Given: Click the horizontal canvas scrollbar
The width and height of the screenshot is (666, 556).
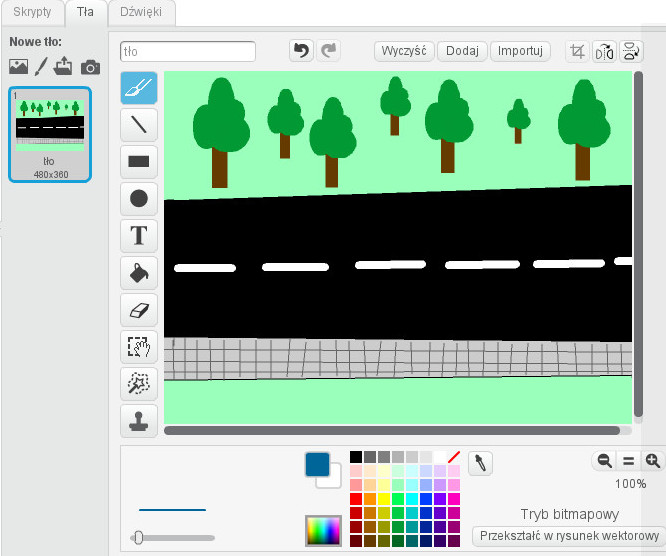Looking at the screenshot, I should [392, 431].
